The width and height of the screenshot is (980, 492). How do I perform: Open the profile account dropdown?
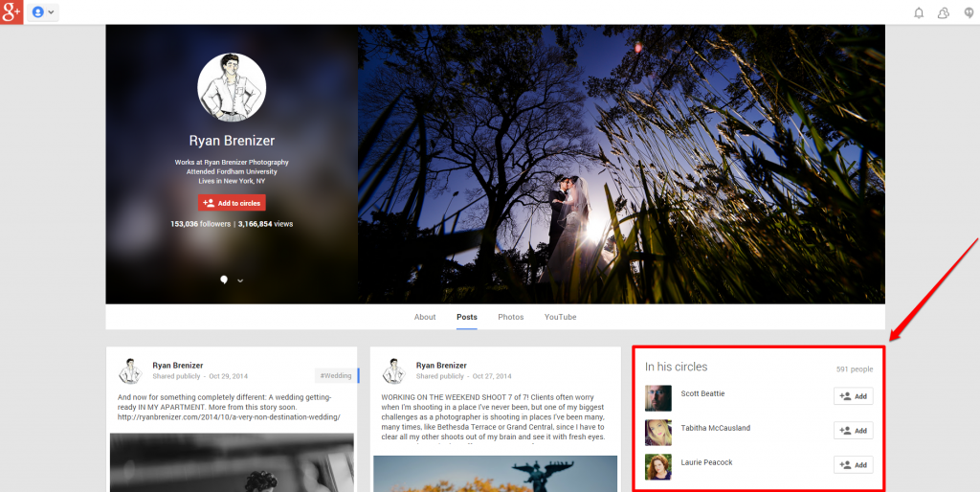pos(43,11)
